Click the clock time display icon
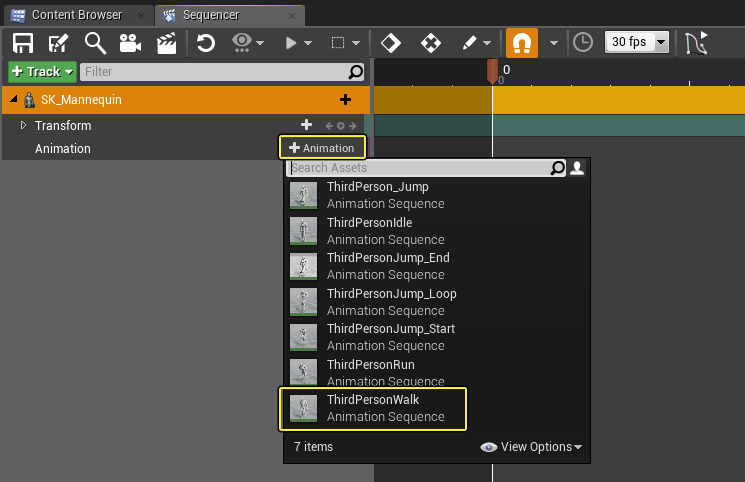 point(583,42)
